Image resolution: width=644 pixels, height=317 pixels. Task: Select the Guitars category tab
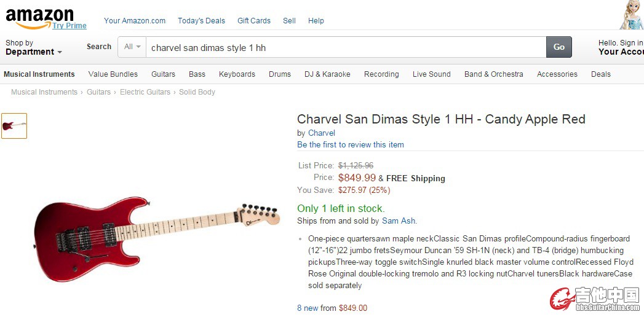coord(163,74)
